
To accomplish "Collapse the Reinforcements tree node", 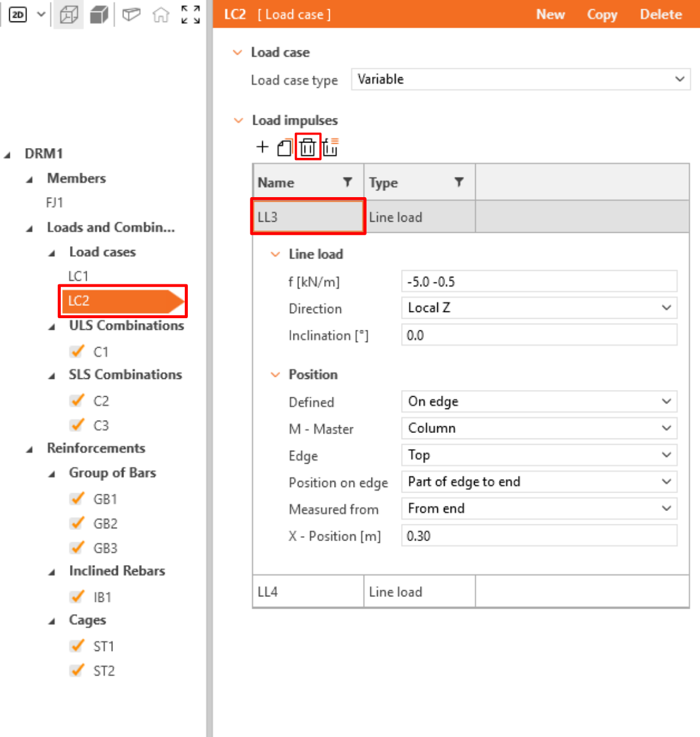I will coord(29,450).
